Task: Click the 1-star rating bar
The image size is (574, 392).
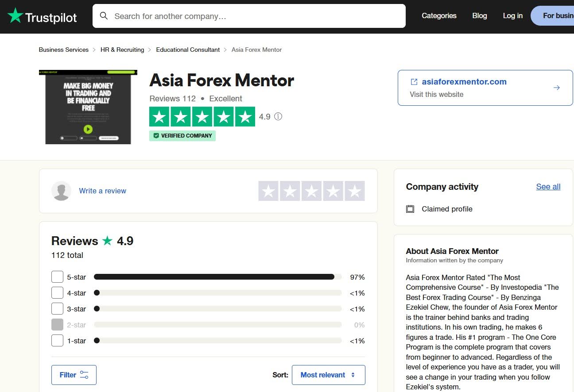Action: pos(218,341)
